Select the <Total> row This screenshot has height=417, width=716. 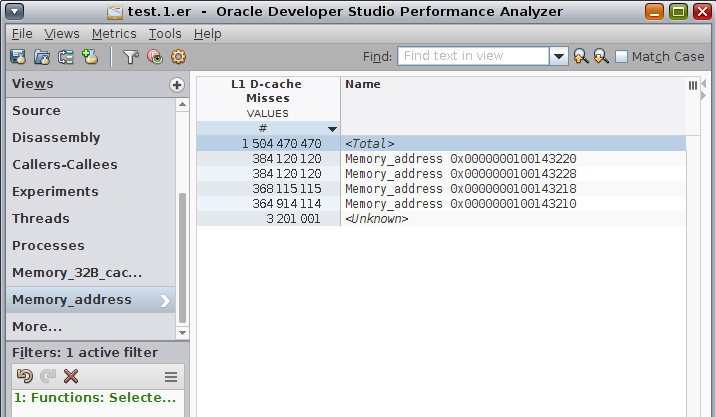click(x=441, y=143)
